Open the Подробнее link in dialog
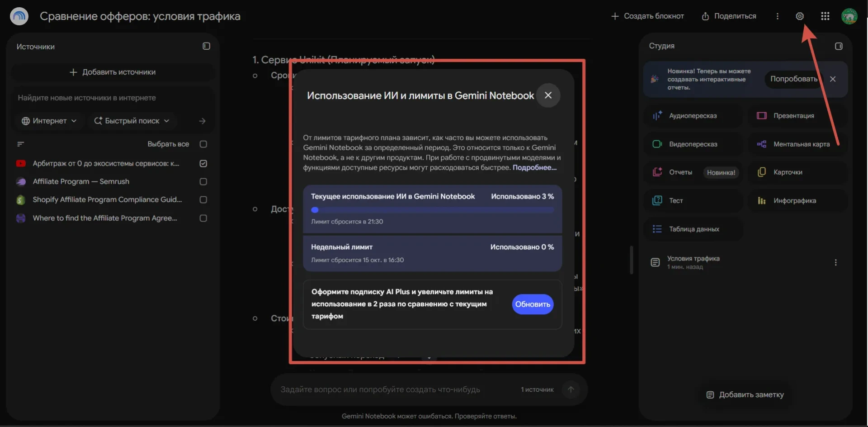The height and width of the screenshot is (427, 868). (534, 167)
